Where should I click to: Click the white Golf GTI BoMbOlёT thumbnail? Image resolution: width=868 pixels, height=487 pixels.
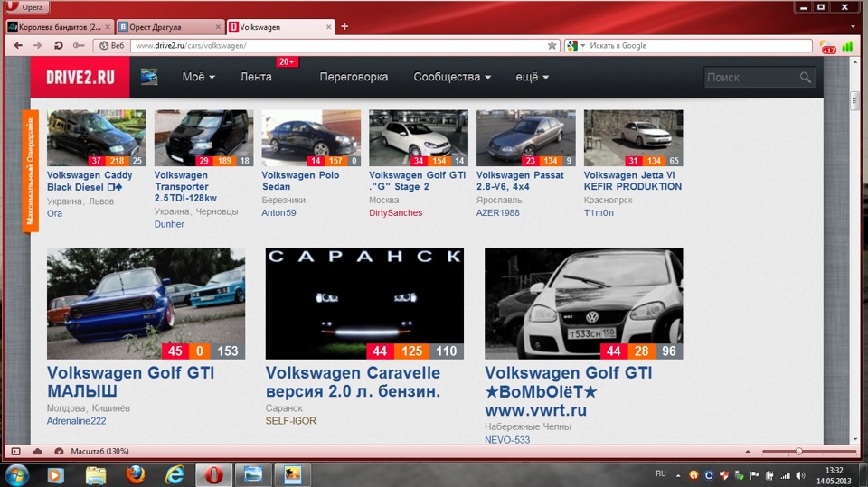(x=584, y=304)
